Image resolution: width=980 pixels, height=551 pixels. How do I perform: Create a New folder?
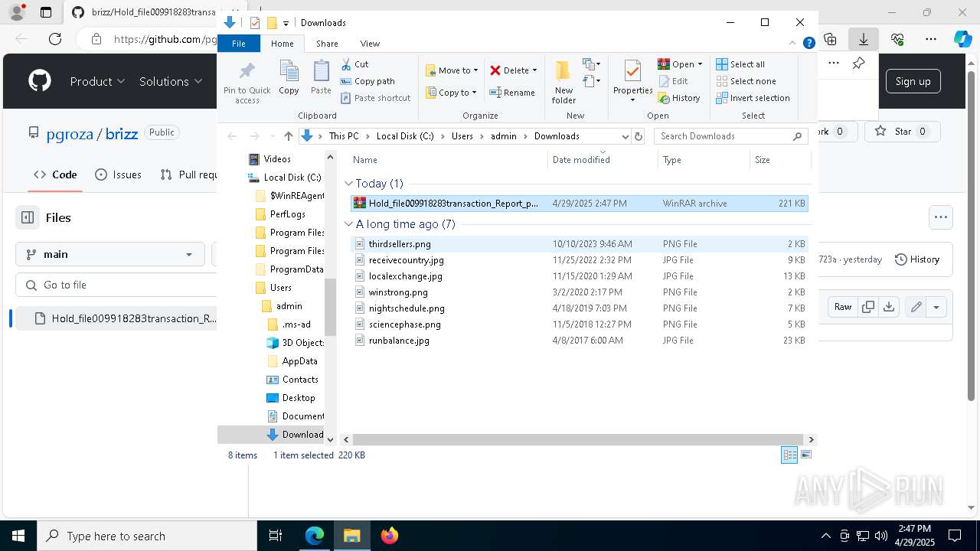click(563, 82)
